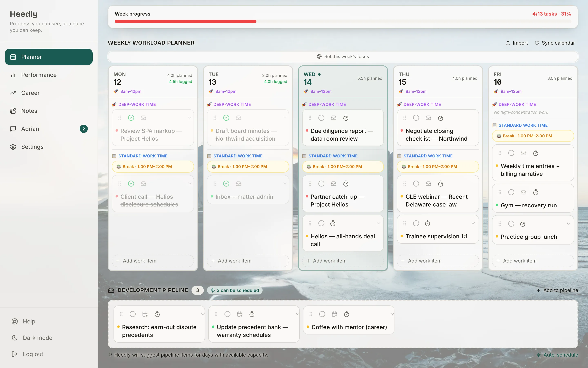Viewport: 588px width, 368px height.
Task: Click timer icon on Practice group lunch
Action: pyautogui.click(x=523, y=224)
